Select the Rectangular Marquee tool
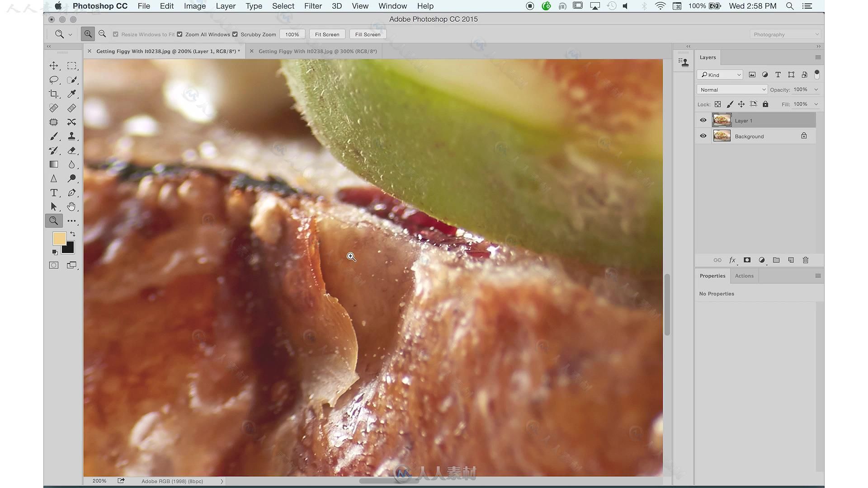Screen dimensions: 868x488 tap(71, 65)
